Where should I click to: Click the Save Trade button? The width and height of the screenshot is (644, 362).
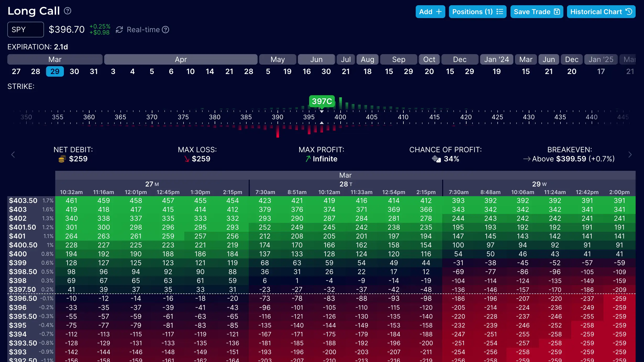536,12
